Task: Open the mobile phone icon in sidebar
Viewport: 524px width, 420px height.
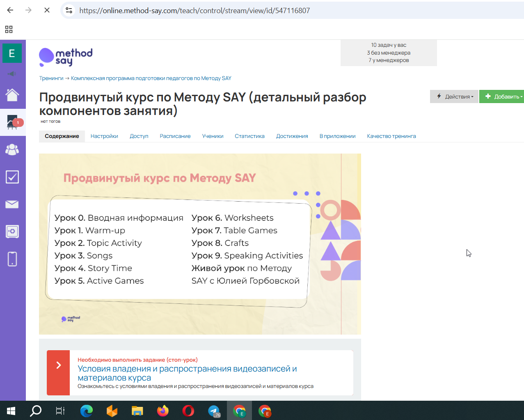Action: 12,259
